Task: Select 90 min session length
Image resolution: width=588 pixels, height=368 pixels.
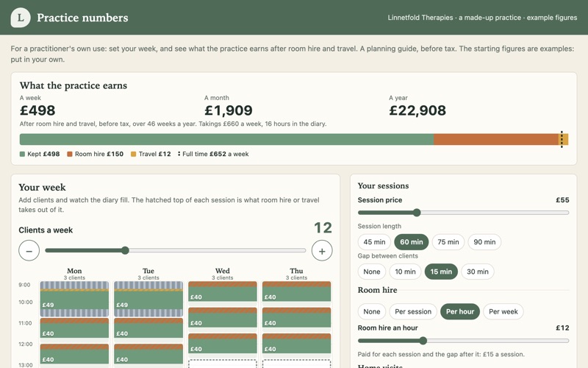Action: point(484,242)
